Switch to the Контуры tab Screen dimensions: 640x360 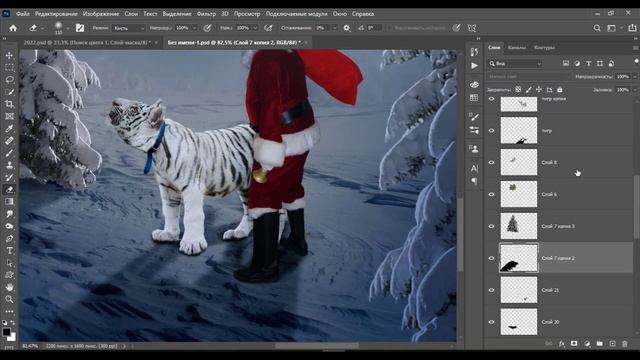click(x=544, y=48)
